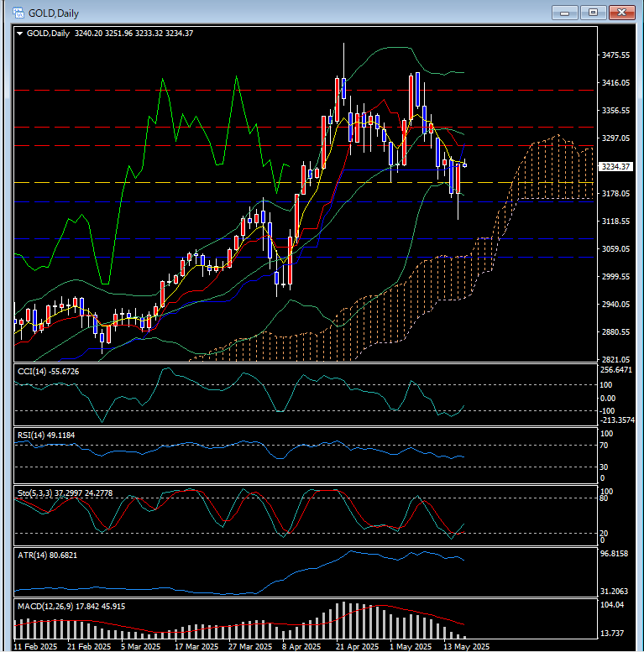This screenshot has height=652, width=644.
Task: Click the 11 Feb 2025 date label
Action: tap(35, 647)
